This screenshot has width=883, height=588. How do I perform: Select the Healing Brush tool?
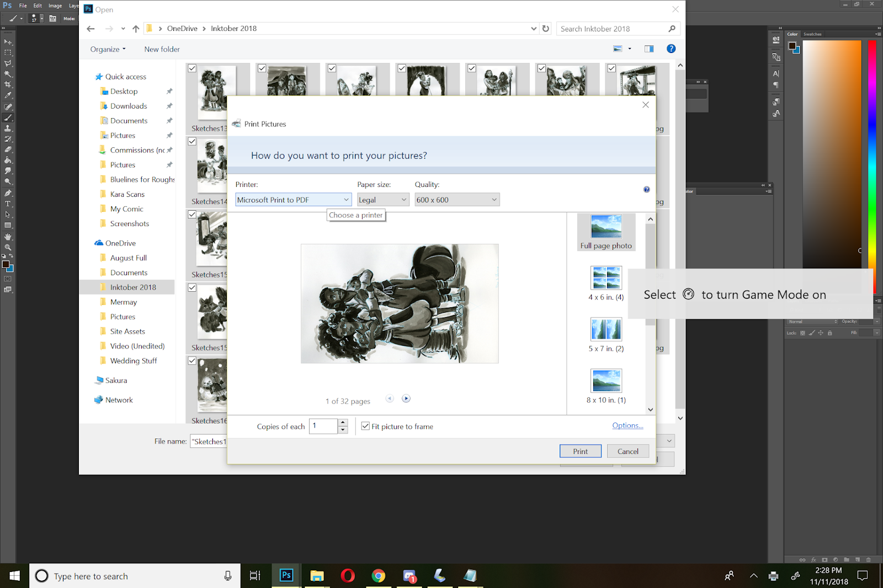8,106
